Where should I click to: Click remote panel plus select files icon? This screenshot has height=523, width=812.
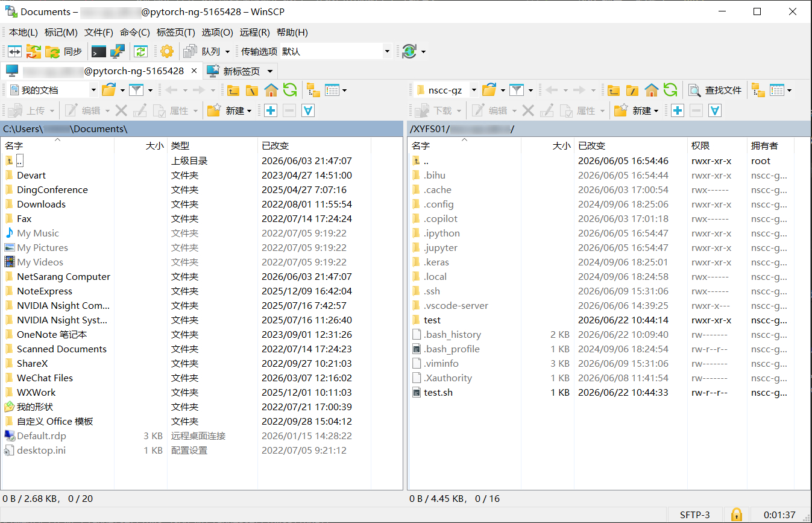point(678,110)
